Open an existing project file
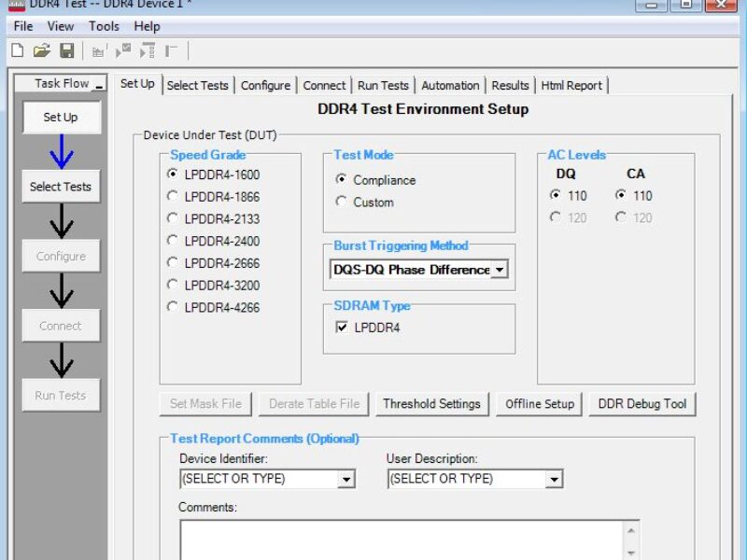Viewport: 747px width, 560px height. click(x=43, y=50)
